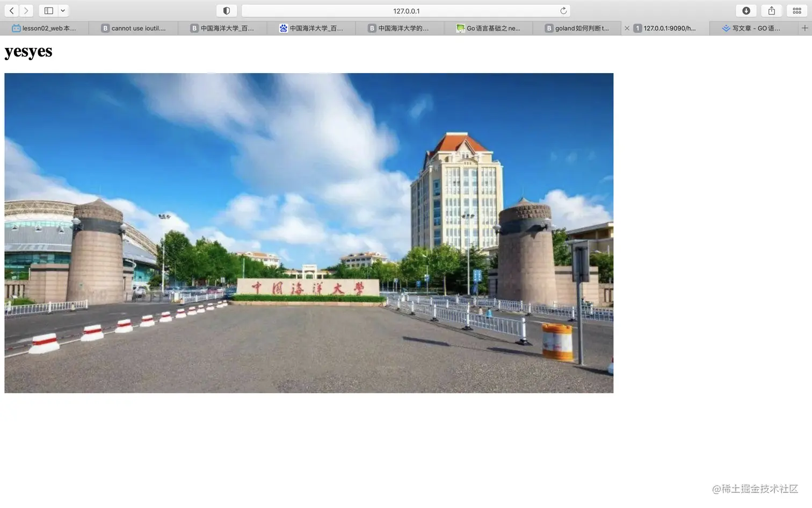This screenshot has height=508, width=812.
Task: Go forward to the next page
Action: click(26, 11)
